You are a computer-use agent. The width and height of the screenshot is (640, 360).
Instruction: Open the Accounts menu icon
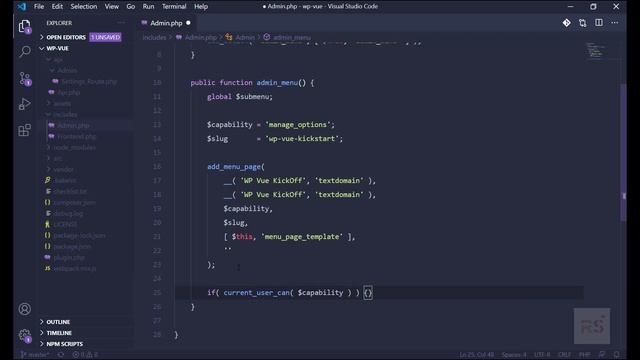click(24, 309)
